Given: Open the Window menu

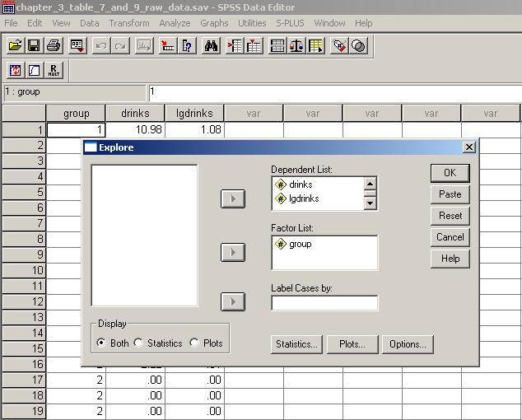Looking at the screenshot, I should point(329,23).
